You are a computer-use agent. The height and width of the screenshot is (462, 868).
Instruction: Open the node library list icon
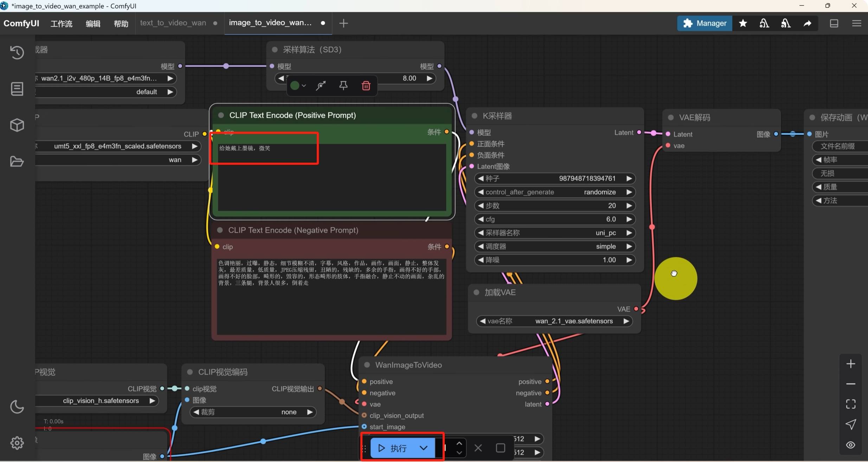tap(17, 89)
